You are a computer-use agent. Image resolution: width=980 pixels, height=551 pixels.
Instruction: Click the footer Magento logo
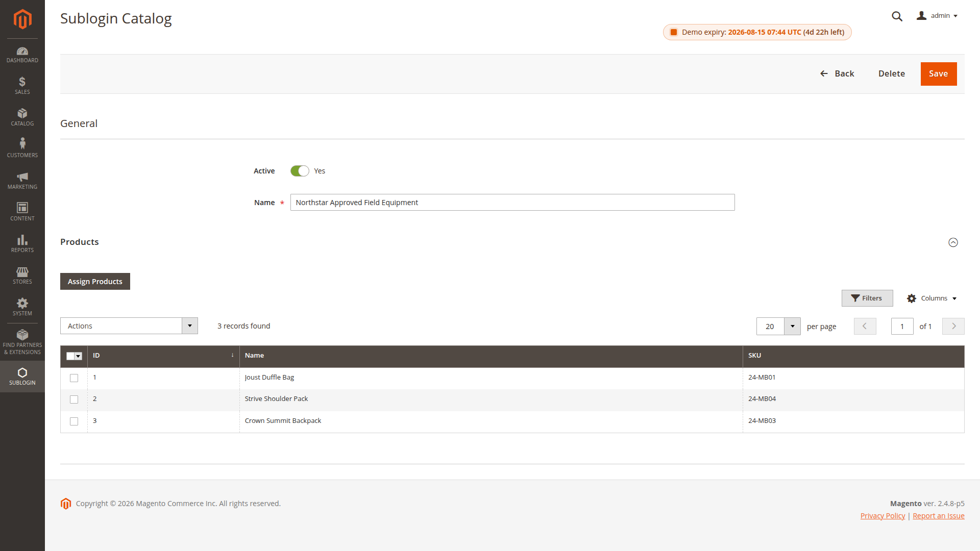click(x=66, y=504)
